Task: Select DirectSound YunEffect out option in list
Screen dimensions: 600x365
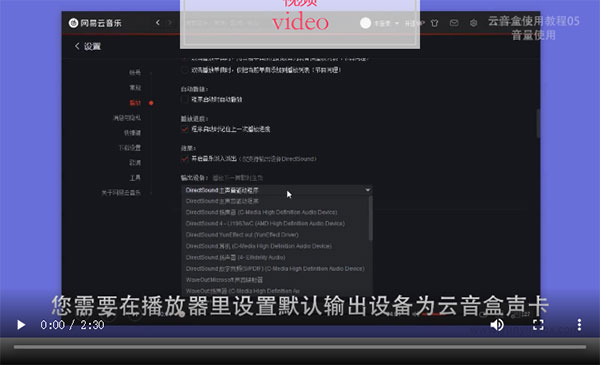Action: [x=242, y=235]
